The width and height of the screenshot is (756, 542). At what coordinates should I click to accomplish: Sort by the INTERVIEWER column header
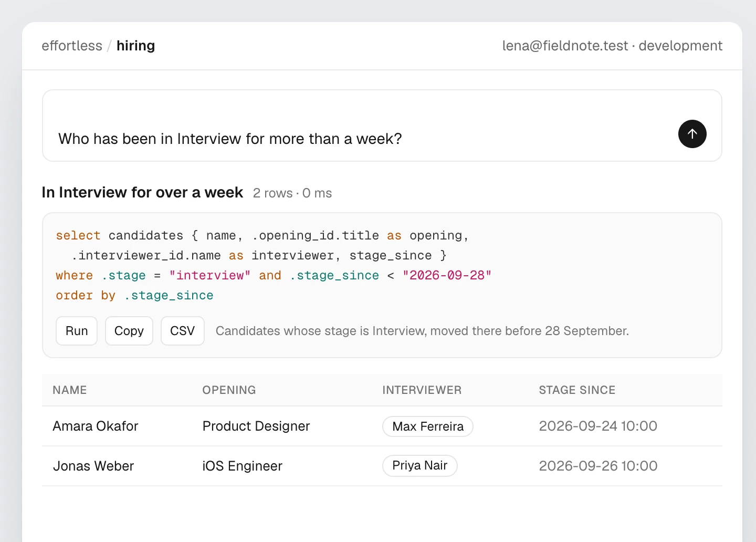(x=422, y=390)
